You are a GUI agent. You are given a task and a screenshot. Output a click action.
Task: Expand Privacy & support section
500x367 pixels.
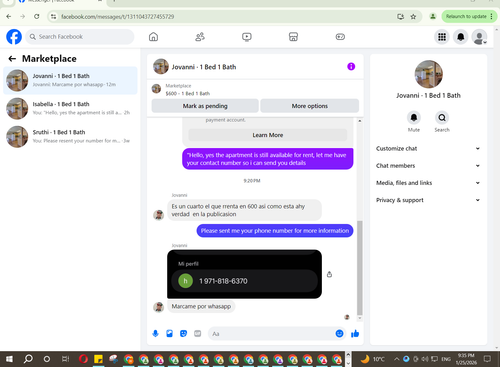click(428, 200)
